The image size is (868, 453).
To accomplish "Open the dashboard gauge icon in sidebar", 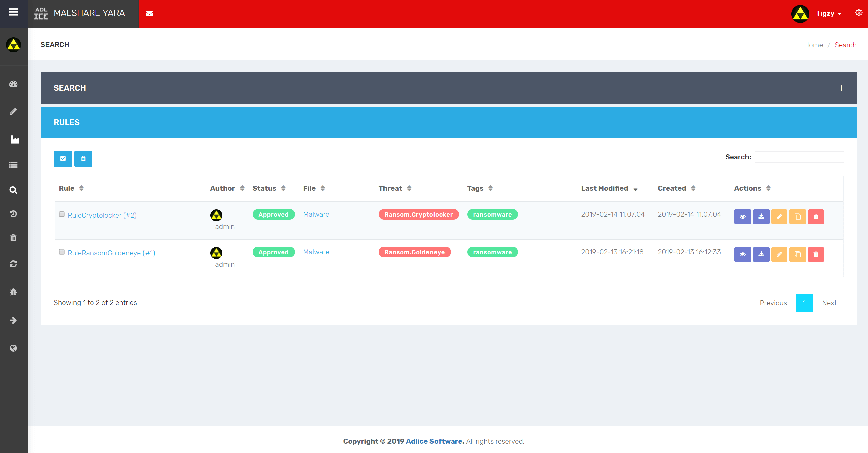I will pyautogui.click(x=13, y=84).
